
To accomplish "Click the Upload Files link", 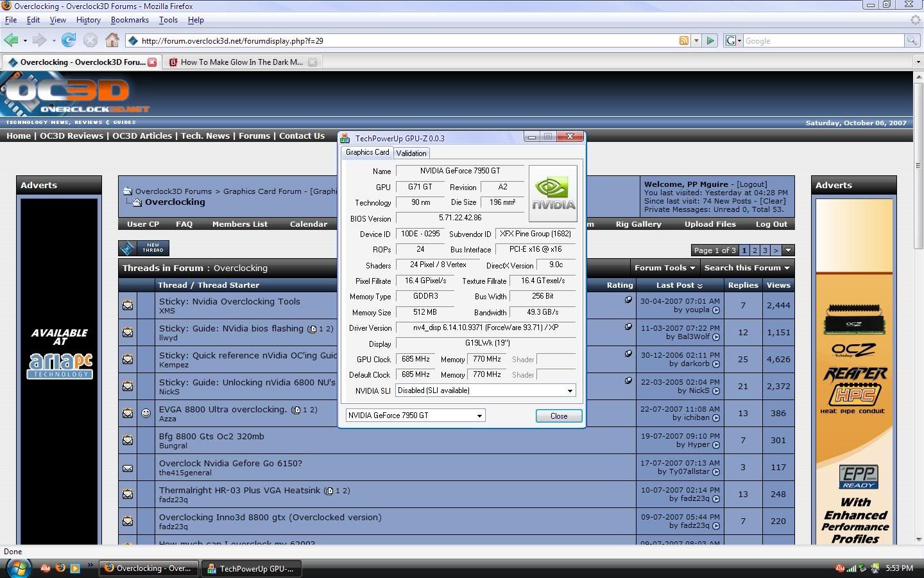I will point(710,224).
